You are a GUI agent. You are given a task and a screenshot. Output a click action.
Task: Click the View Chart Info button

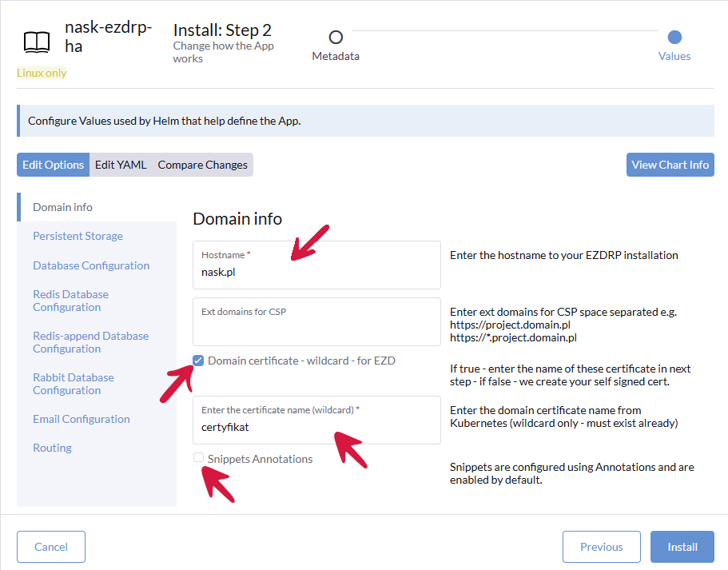coord(670,165)
